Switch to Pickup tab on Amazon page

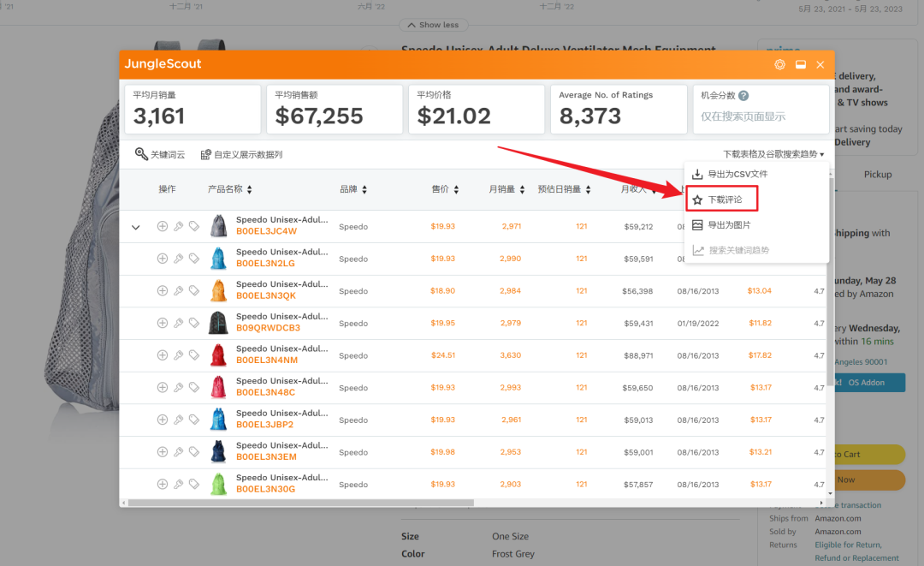coord(878,175)
